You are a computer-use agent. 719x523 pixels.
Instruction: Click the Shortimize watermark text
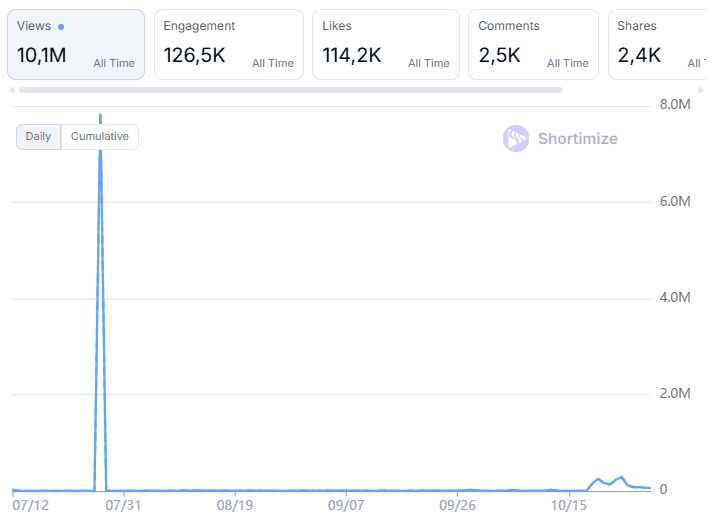(x=577, y=139)
